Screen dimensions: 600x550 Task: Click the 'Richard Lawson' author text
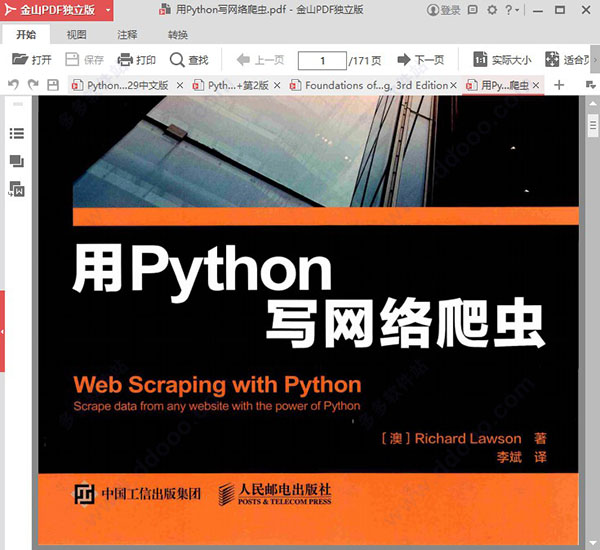(468, 439)
